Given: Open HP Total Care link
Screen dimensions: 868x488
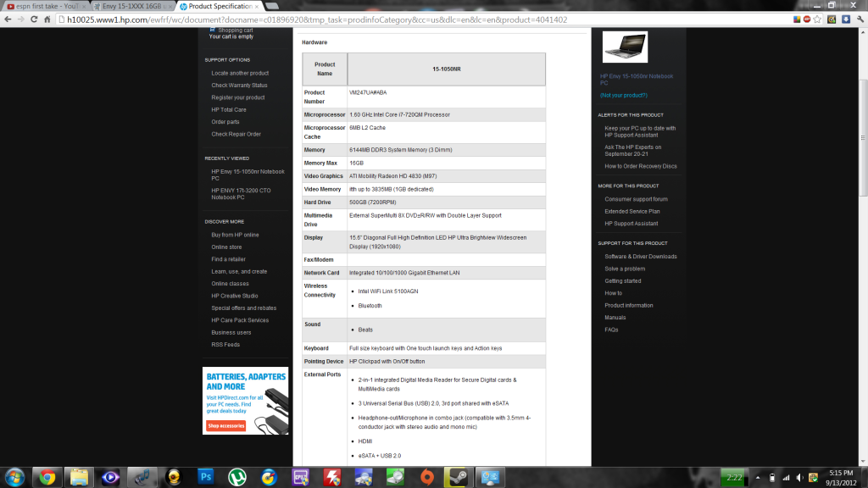Looking at the screenshot, I should pyautogui.click(x=229, y=109).
